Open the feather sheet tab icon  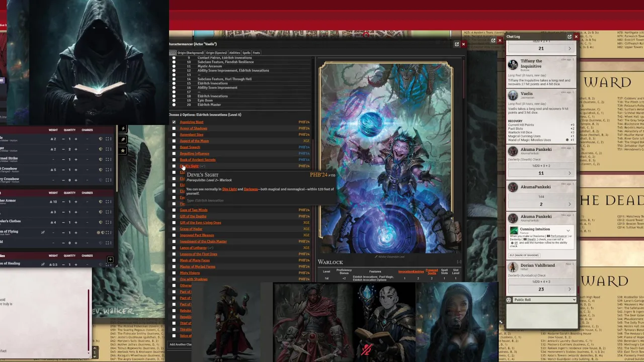pyautogui.click(x=123, y=139)
